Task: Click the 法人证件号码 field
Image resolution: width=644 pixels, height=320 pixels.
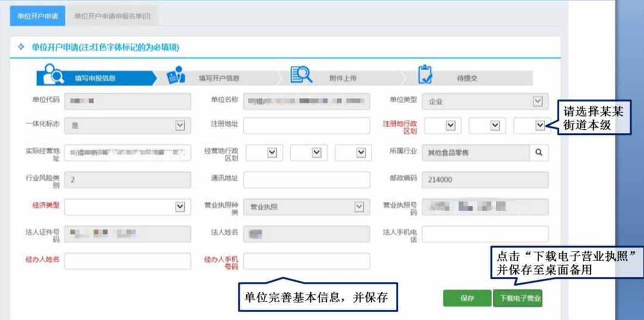Action: click(128, 234)
